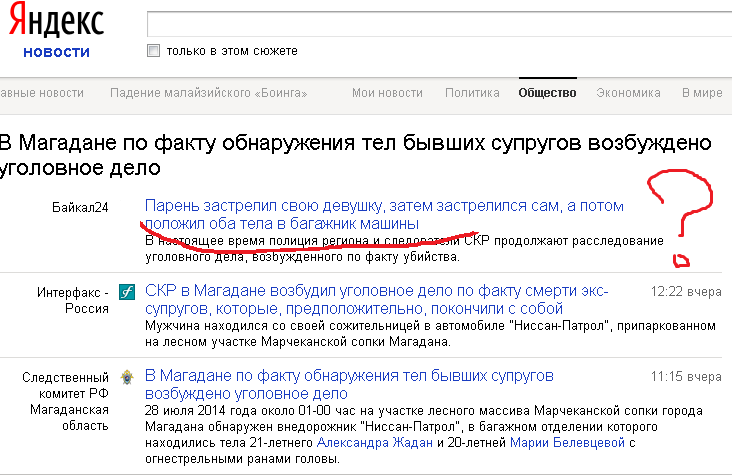
Task: Click the main story headline text
Action: [356, 155]
